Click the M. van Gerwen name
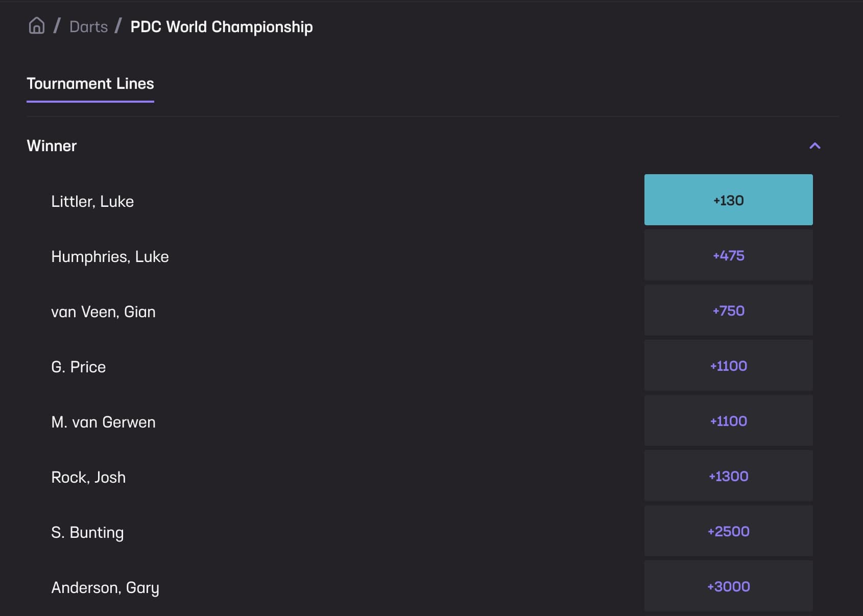 coord(103,422)
